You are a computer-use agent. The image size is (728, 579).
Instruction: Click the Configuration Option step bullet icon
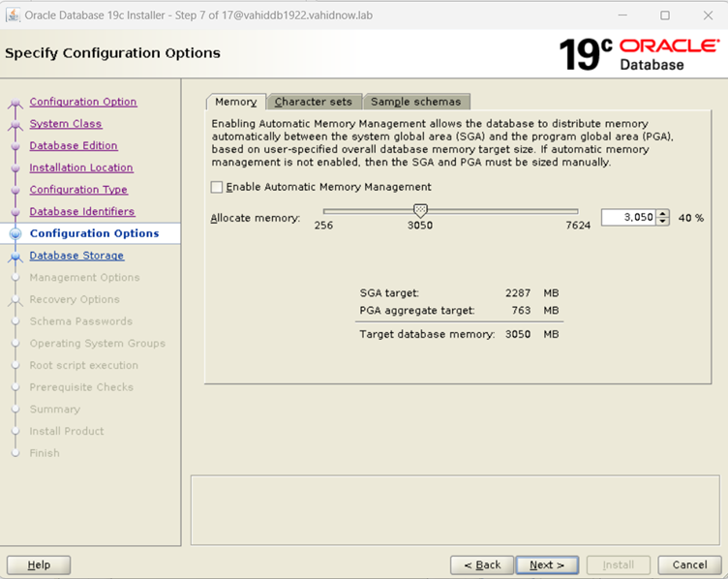[x=15, y=103]
